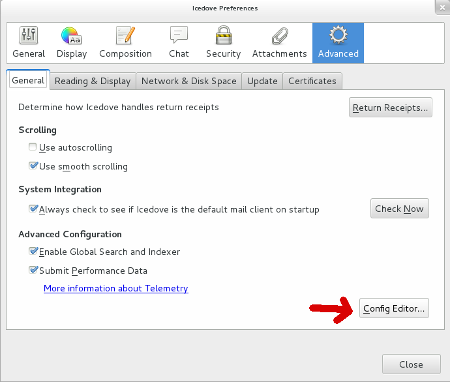Open the General preferences category icon
Image resolution: width=450 pixels, height=382 pixels.
click(29, 35)
